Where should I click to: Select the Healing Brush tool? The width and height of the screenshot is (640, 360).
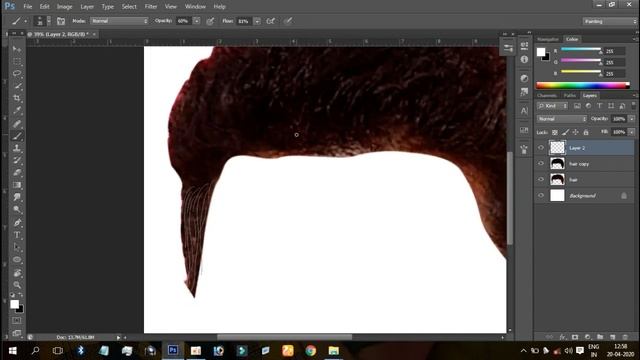(17, 124)
